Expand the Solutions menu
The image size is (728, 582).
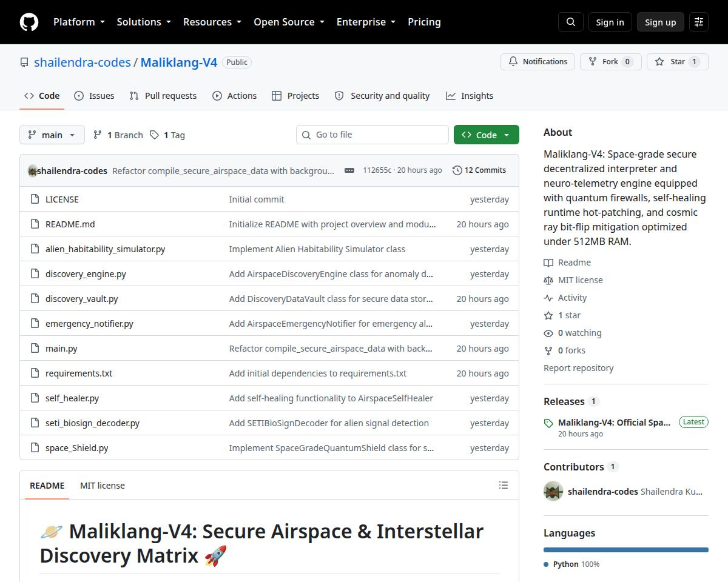(144, 22)
